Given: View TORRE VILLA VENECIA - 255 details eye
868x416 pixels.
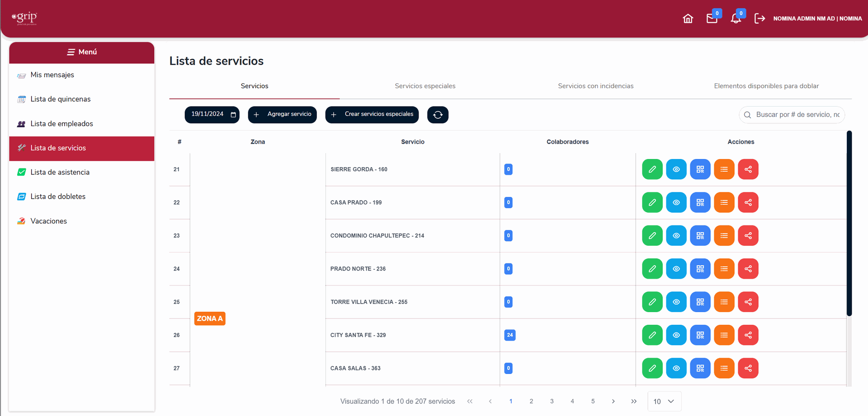Looking at the screenshot, I should [x=676, y=302].
